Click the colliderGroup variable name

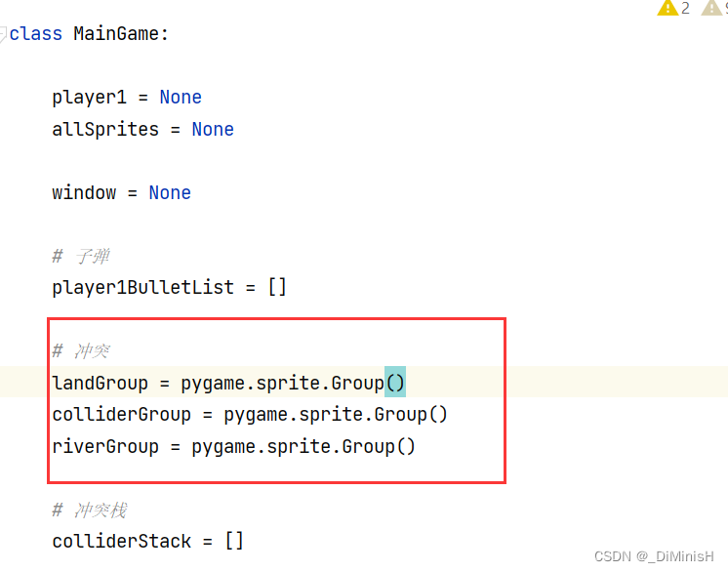pos(122,415)
